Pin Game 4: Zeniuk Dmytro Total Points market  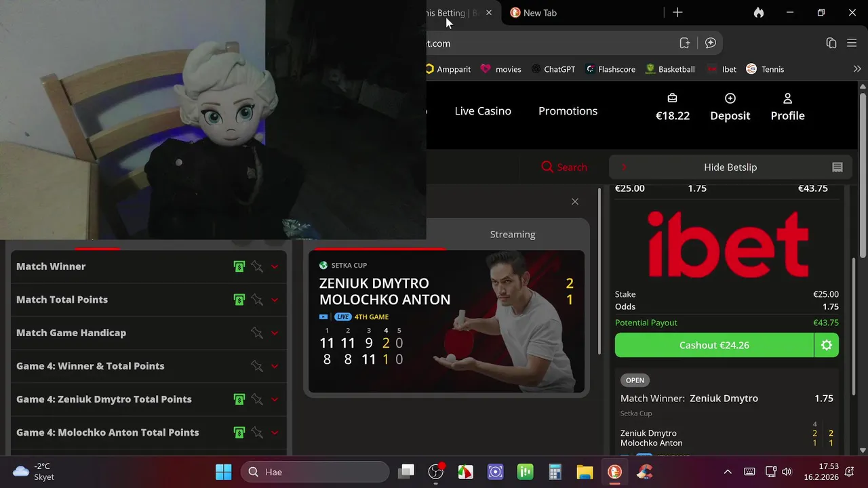click(257, 399)
